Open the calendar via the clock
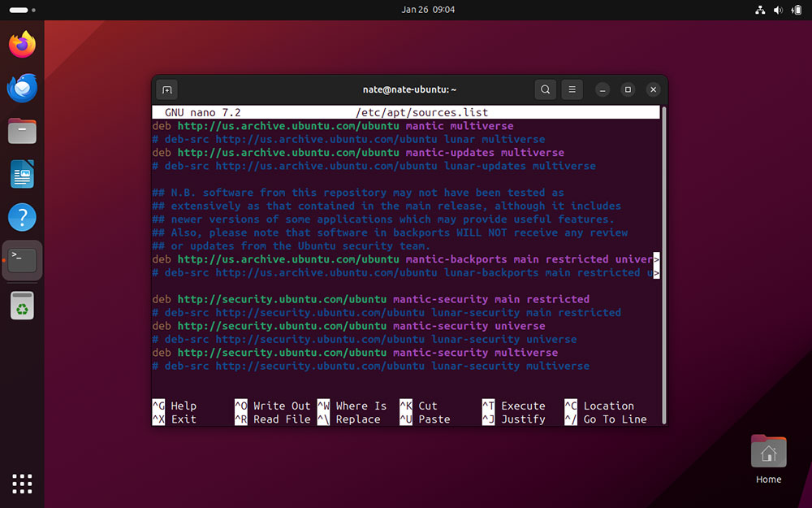Image resolution: width=812 pixels, height=508 pixels. (x=428, y=10)
